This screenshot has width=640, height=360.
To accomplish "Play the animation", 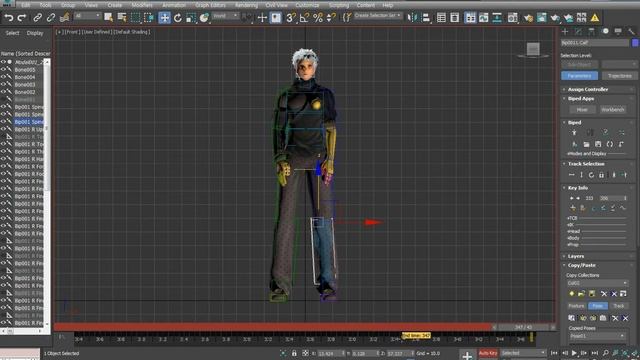I will (574, 353).
